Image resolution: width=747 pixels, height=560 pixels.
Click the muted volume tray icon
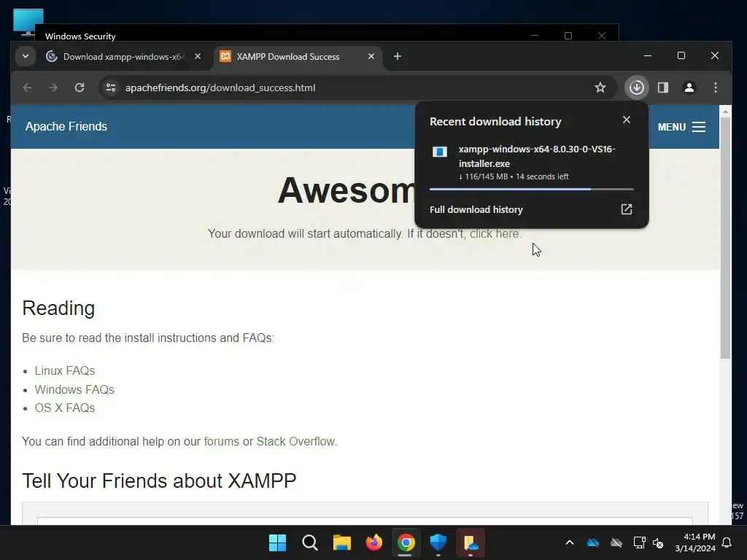pos(659,542)
